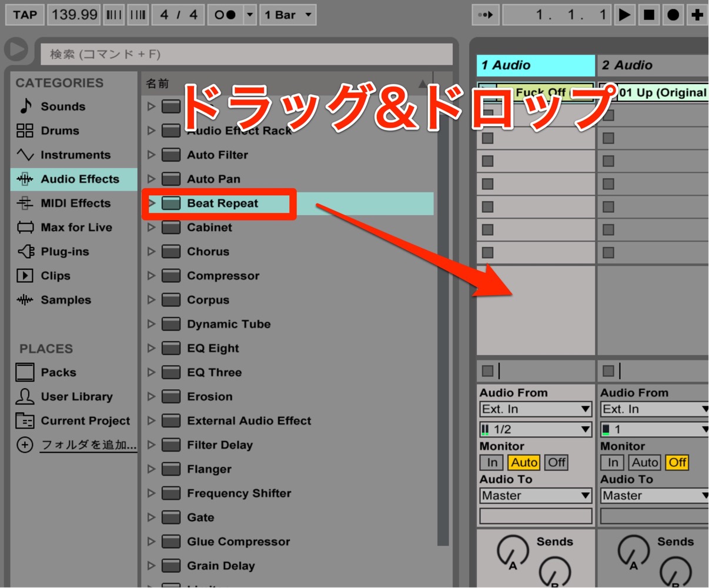Screen dimensions: 709x588
Task: Open the 1/2 input channel dropdown
Action: pos(536,429)
